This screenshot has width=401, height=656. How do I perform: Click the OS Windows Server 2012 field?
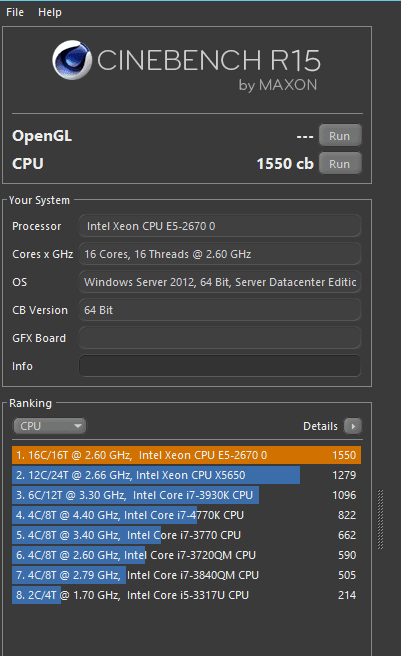coord(220,282)
